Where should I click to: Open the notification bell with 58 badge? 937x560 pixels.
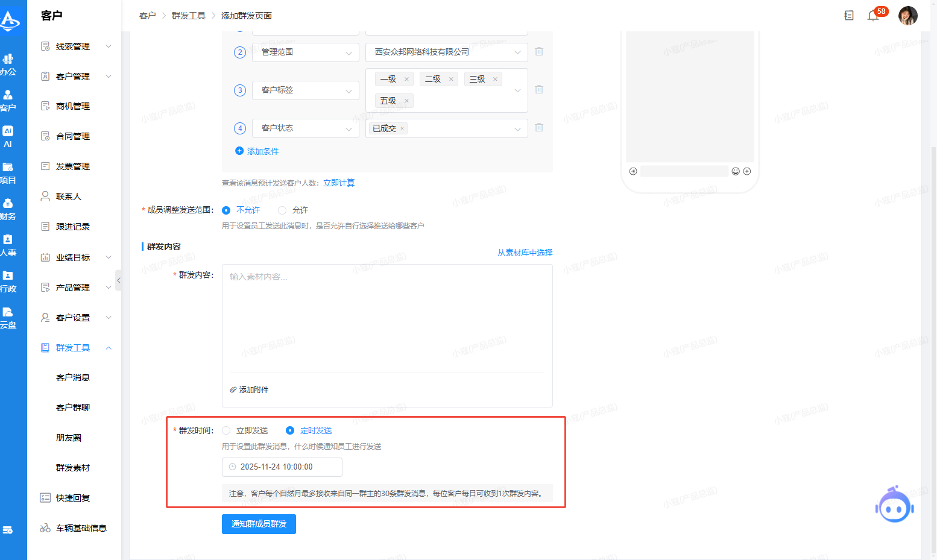point(873,16)
